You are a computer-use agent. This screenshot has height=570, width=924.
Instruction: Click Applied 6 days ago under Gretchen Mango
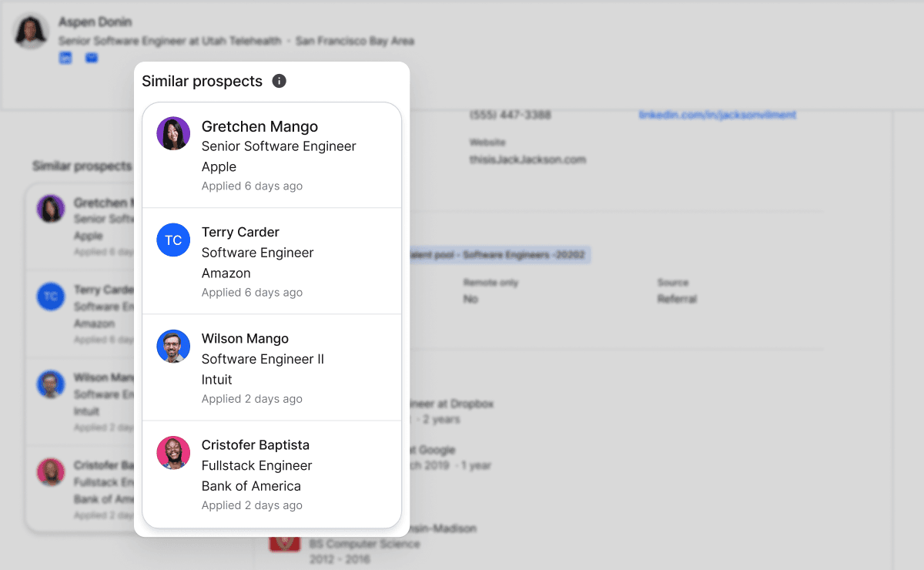[251, 186]
